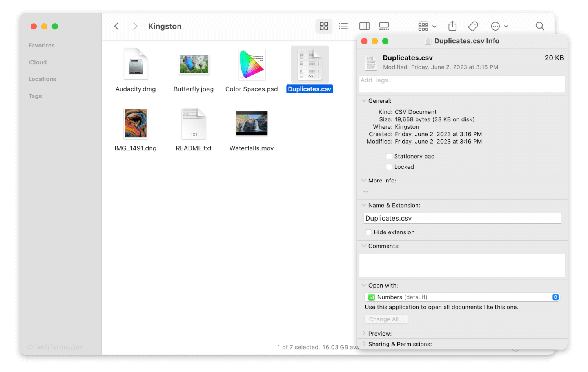Click Favorites in the Finder sidebar
The height and width of the screenshot is (372, 588).
[42, 46]
